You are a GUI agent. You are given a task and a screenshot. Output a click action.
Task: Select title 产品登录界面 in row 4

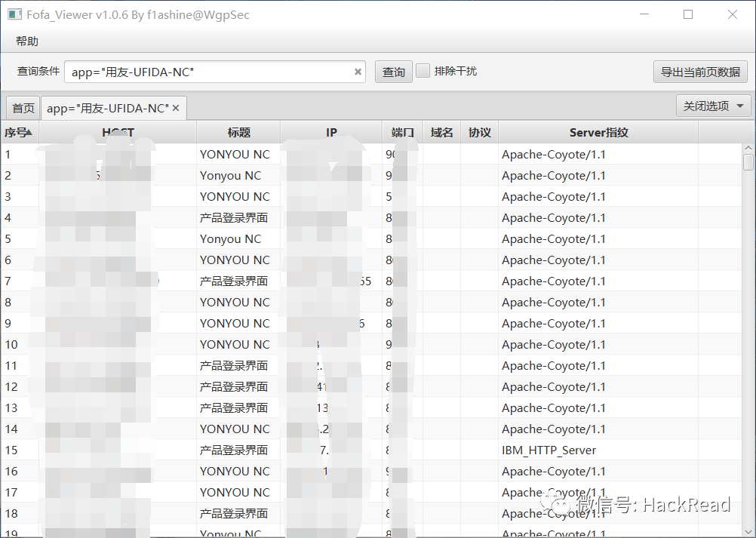pos(234,218)
